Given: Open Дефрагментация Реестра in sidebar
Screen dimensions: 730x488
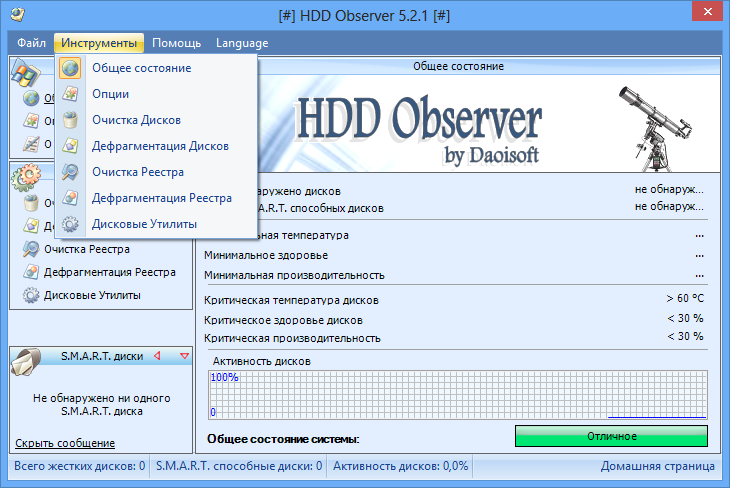Looking at the screenshot, I should tap(109, 272).
